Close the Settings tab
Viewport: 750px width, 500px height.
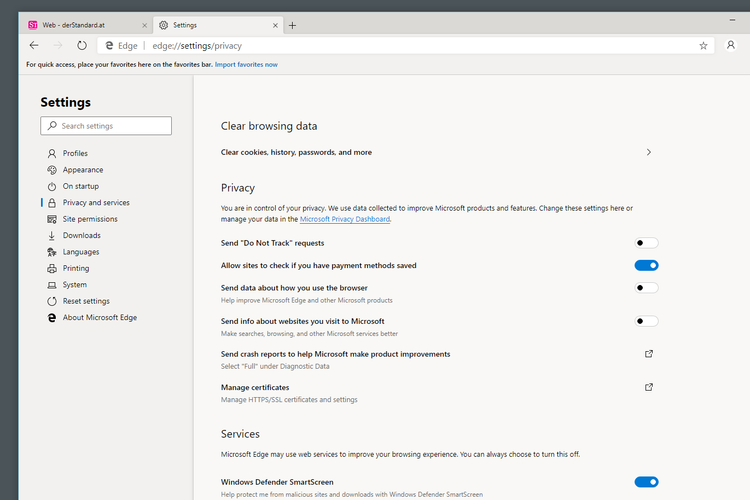[x=275, y=25]
